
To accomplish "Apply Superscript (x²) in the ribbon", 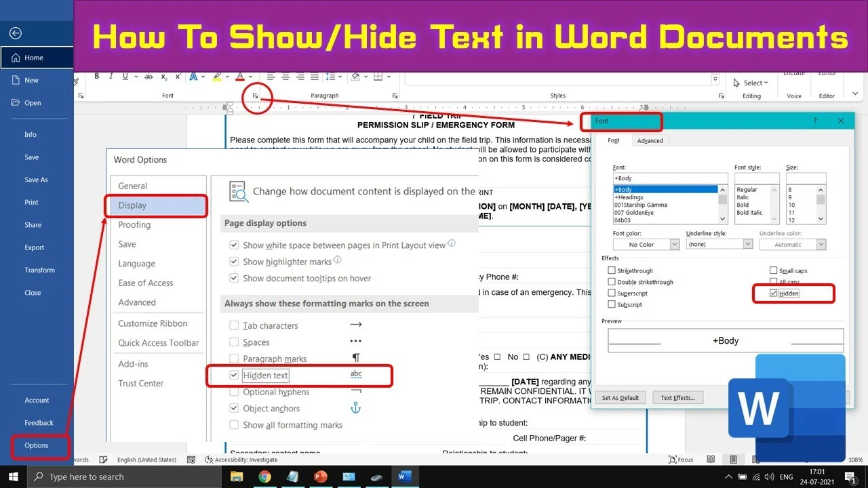I will [x=178, y=77].
